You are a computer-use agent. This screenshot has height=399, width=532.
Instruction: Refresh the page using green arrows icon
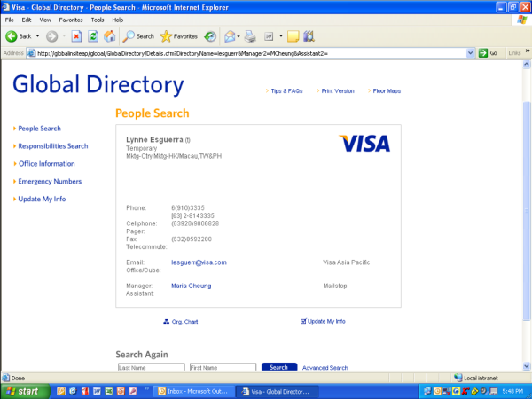point(93,36)
